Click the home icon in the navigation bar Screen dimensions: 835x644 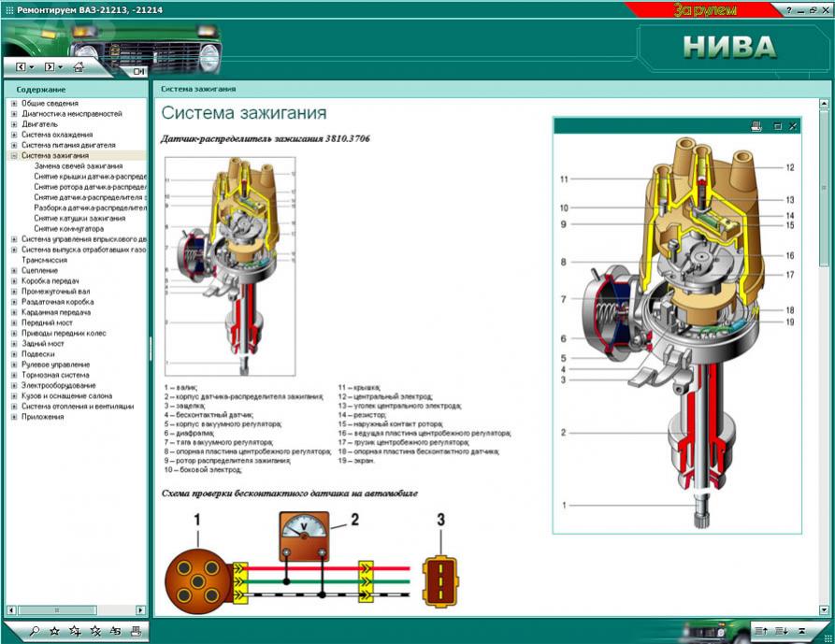pos(79,67)
